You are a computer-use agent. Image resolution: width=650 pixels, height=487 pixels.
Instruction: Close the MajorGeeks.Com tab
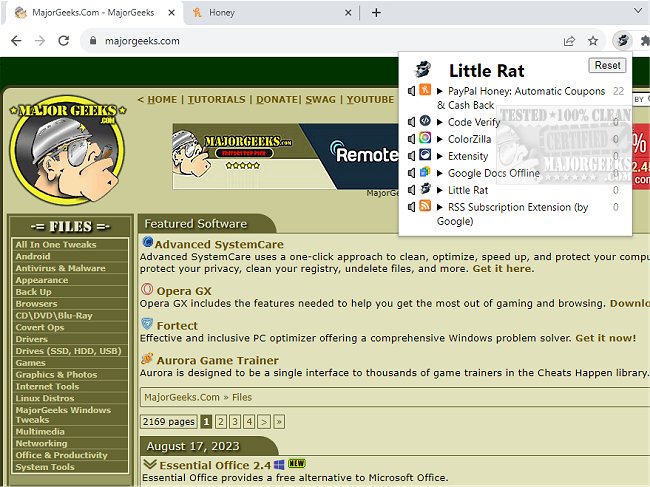171,13
